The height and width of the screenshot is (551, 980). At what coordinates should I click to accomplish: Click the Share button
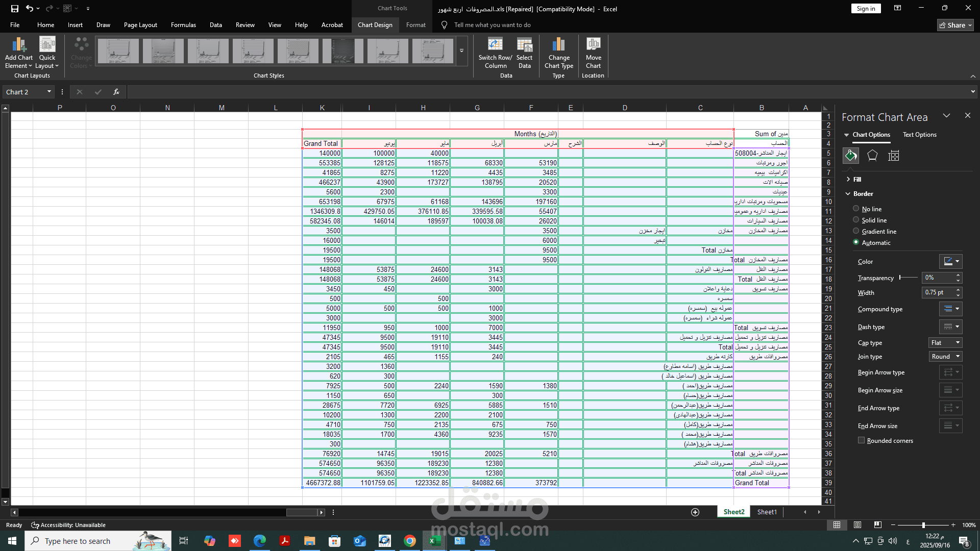955,25
